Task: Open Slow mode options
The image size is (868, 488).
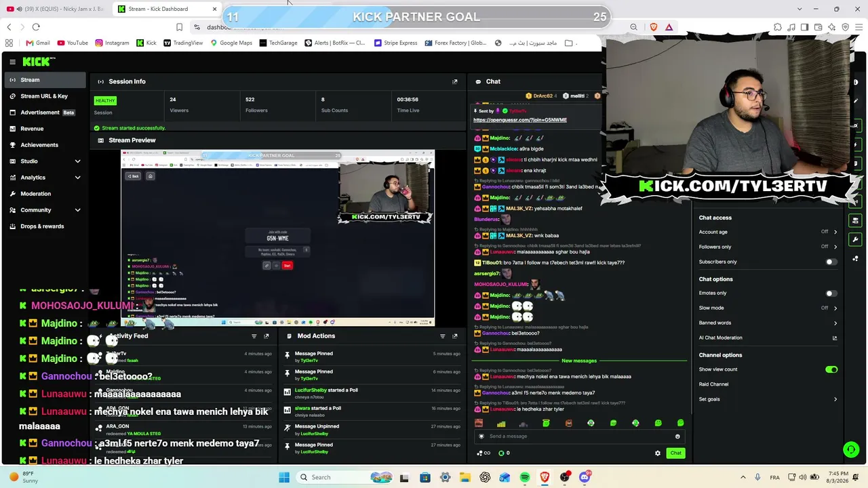Action: point(768,308)
